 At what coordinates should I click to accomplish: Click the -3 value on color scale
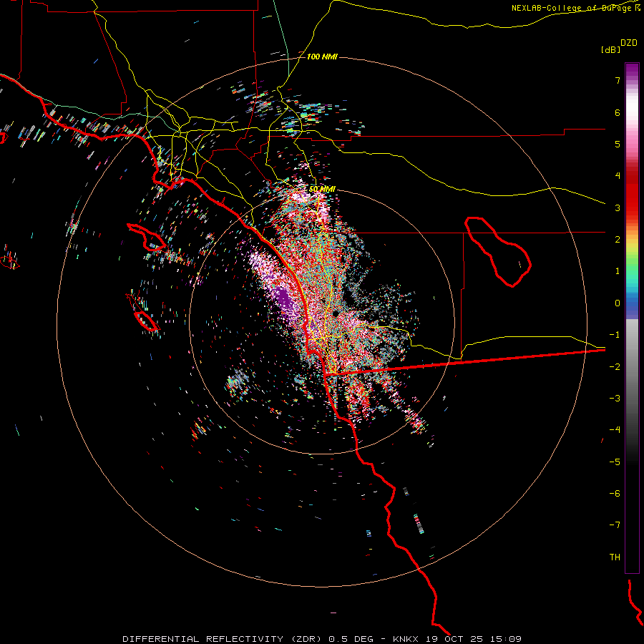(615, 398)
